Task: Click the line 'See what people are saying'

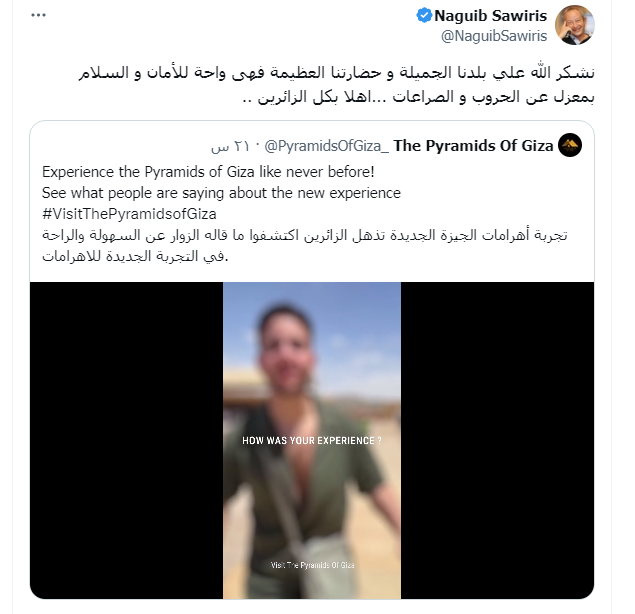Action: pyautogui.click(x=221, y=193)
